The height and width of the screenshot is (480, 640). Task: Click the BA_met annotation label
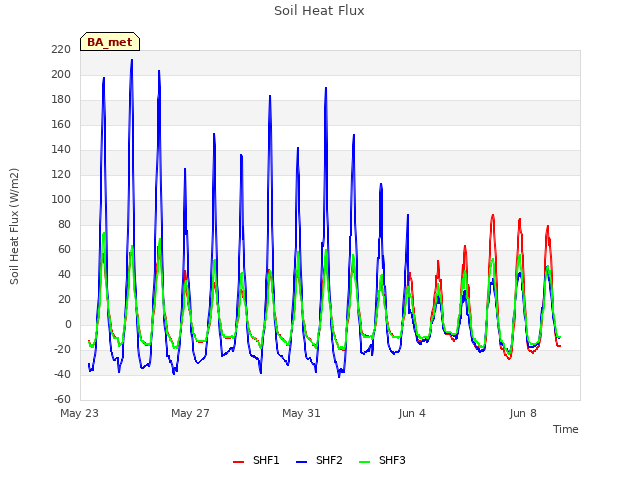click(x=110, y=42)
